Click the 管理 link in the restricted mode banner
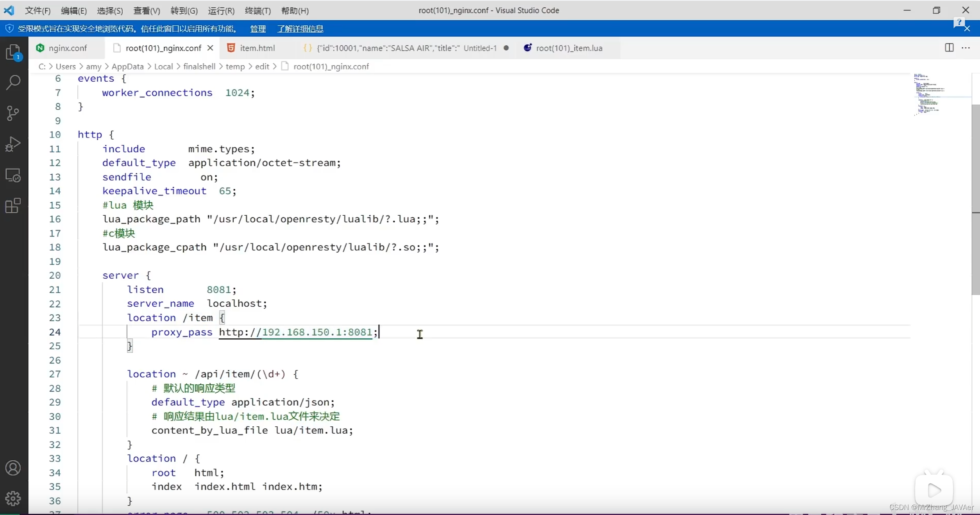The width and height of the screenshot is (980, 515). (258, 29)
